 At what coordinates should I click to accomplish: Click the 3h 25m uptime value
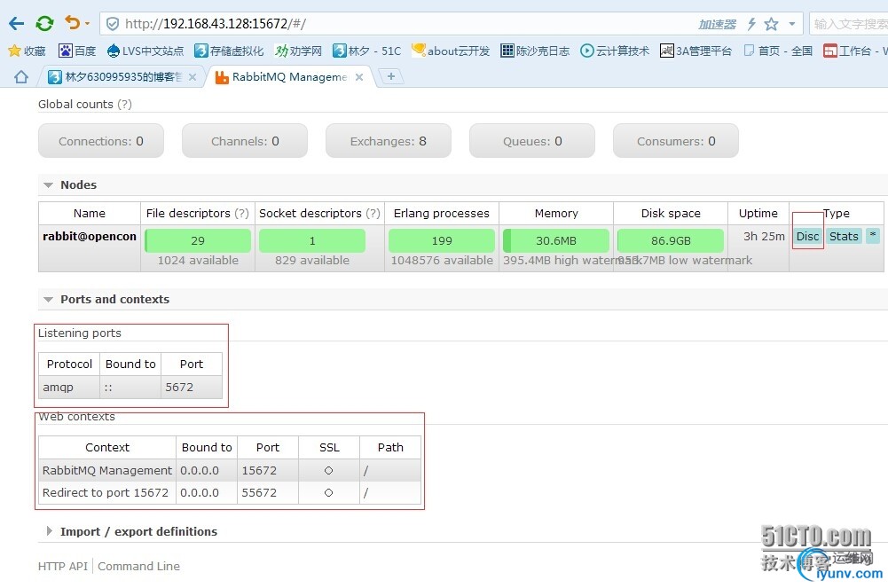point(764,236)
